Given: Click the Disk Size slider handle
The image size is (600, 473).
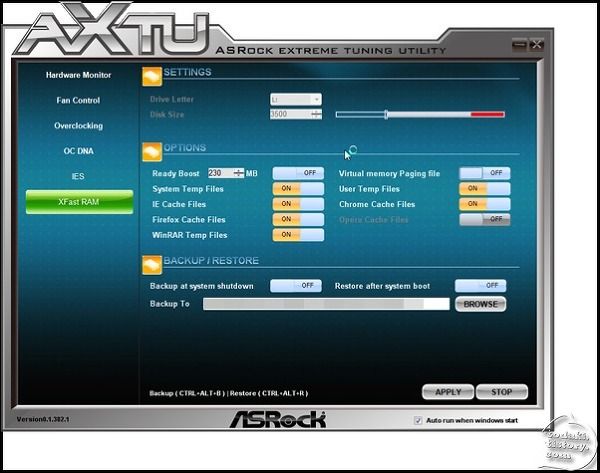Looking at the screenshot, I should [x=386, y=114].
